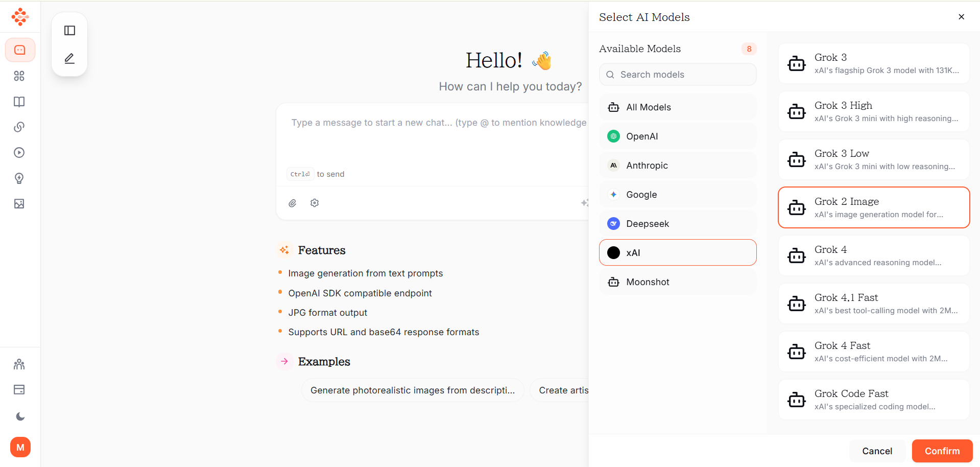This screenshot has width=980, height=467.
Task: Choose the 'Generate photorealistic images' example
Action: (413, 390)
